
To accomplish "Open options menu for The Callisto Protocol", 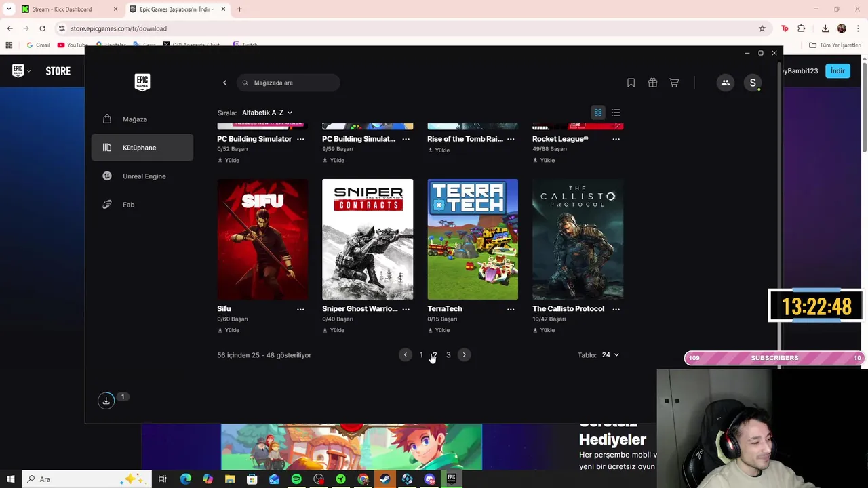I will (616, 309).
